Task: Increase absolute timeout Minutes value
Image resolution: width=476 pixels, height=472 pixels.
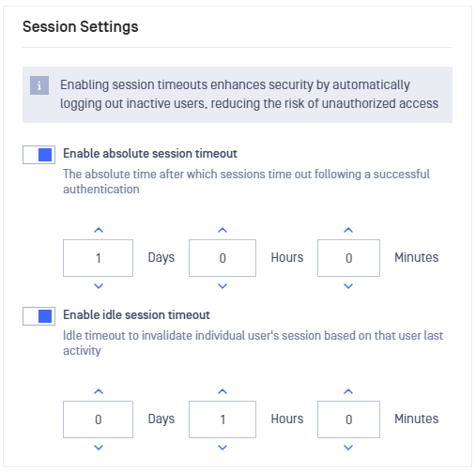Action: (x=348, y=230)
